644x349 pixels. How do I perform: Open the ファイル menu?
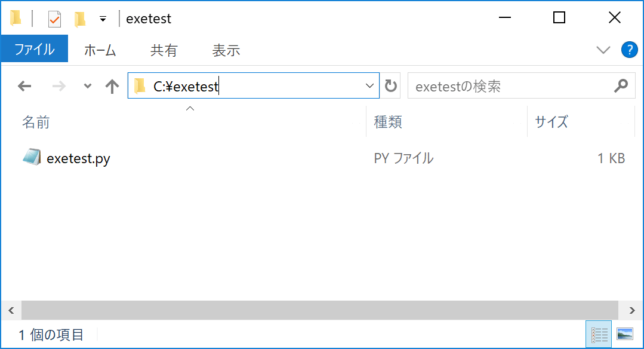coord(34,50)
